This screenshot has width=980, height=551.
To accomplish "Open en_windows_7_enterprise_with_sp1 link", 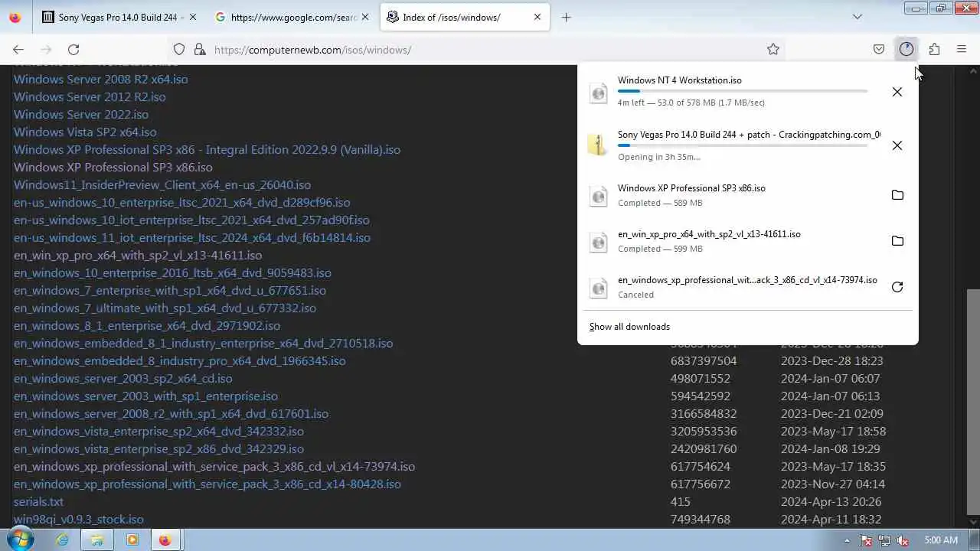I will click(x=170, y=290).
